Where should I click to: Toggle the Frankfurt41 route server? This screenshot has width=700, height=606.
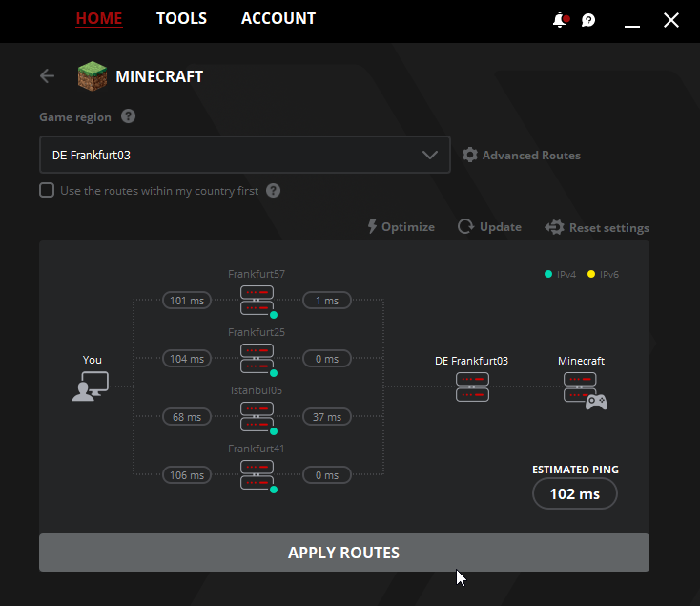pos(257,474)
